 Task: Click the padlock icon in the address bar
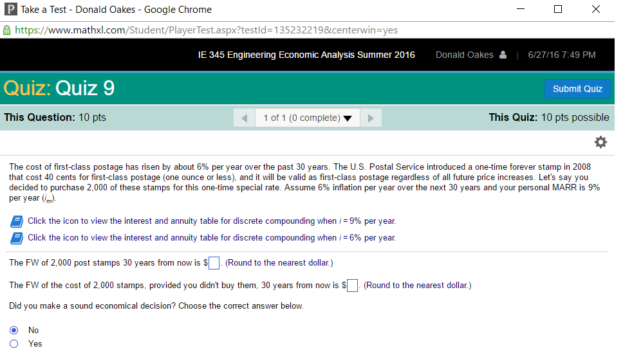[x=7, y=30]
